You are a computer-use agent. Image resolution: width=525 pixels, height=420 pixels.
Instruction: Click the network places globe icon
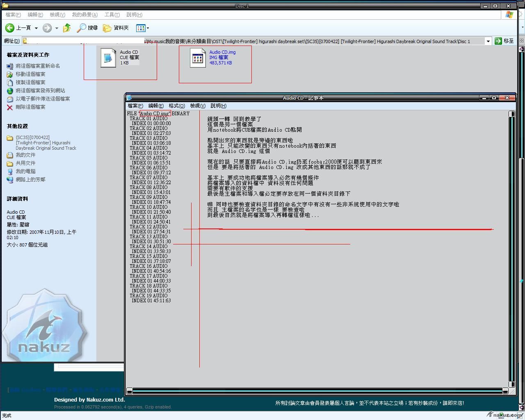click(10, 180)
